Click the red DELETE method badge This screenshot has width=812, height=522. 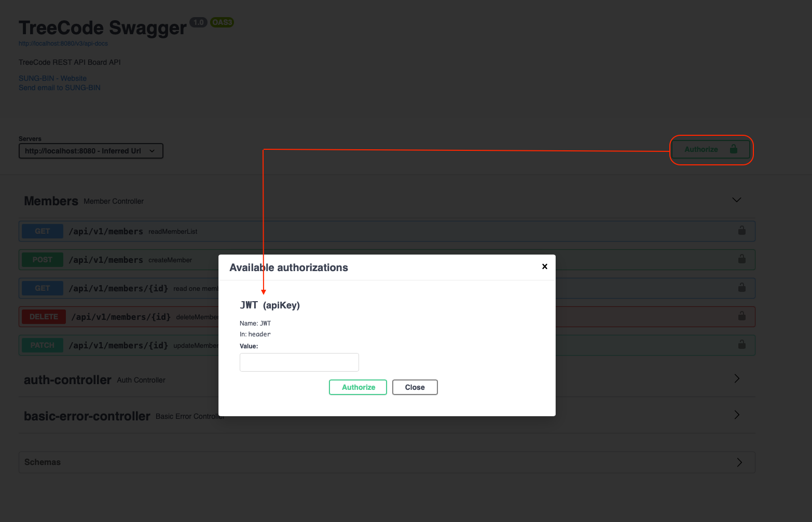click(x=44, y=317)
